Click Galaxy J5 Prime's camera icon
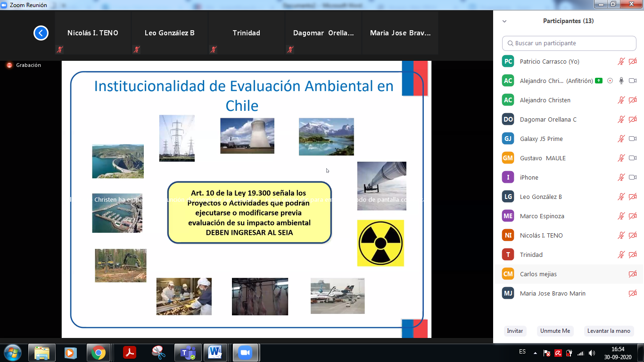Image resolution: width=644 pixels, height=362 pixels. tap(633, 139)
